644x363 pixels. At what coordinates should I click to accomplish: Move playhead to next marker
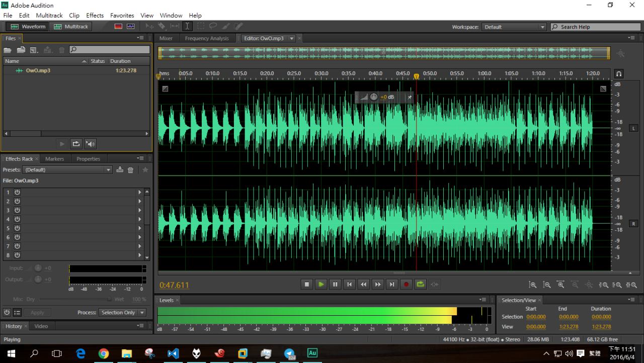tap(392, 285)
